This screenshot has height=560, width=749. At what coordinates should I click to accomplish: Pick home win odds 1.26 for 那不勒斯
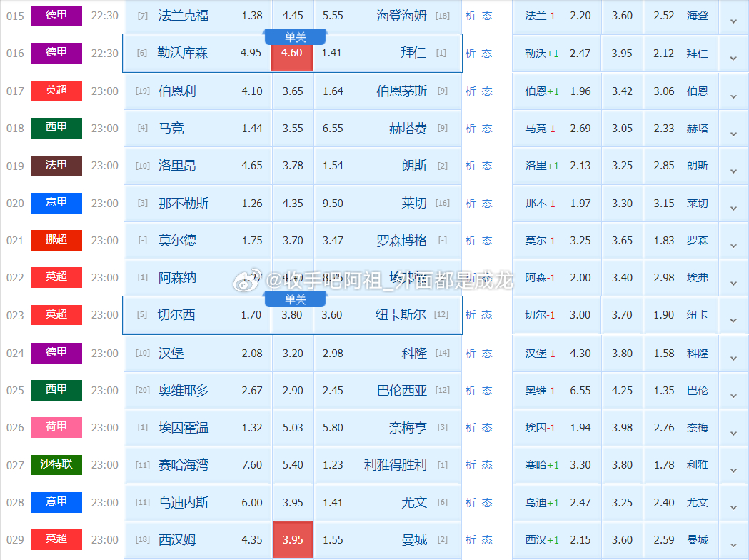click(x=252, y=203)
